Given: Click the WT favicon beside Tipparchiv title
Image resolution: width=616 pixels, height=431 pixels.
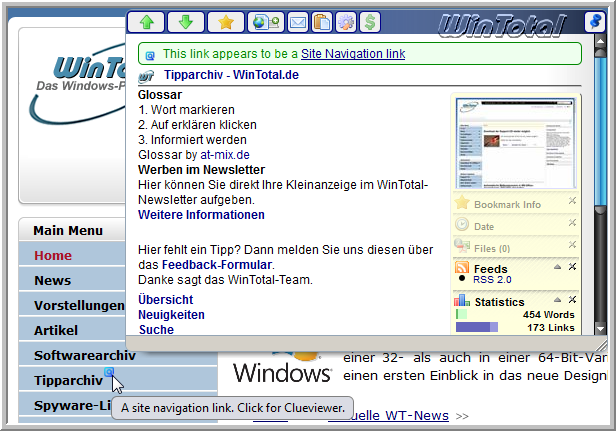Looking at the screenshot, I should (x=146, y=76).
